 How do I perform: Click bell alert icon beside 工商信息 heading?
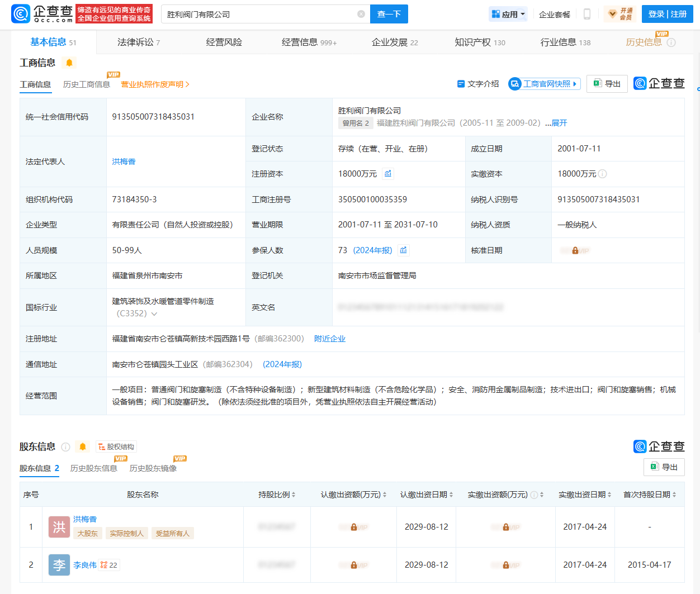(69, 63)
